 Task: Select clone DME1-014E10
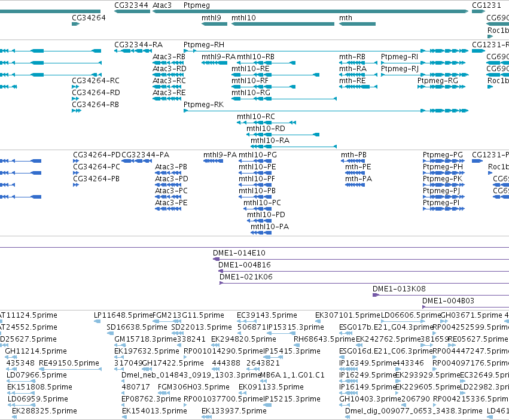pyautogui.click(x=239, y=253)
